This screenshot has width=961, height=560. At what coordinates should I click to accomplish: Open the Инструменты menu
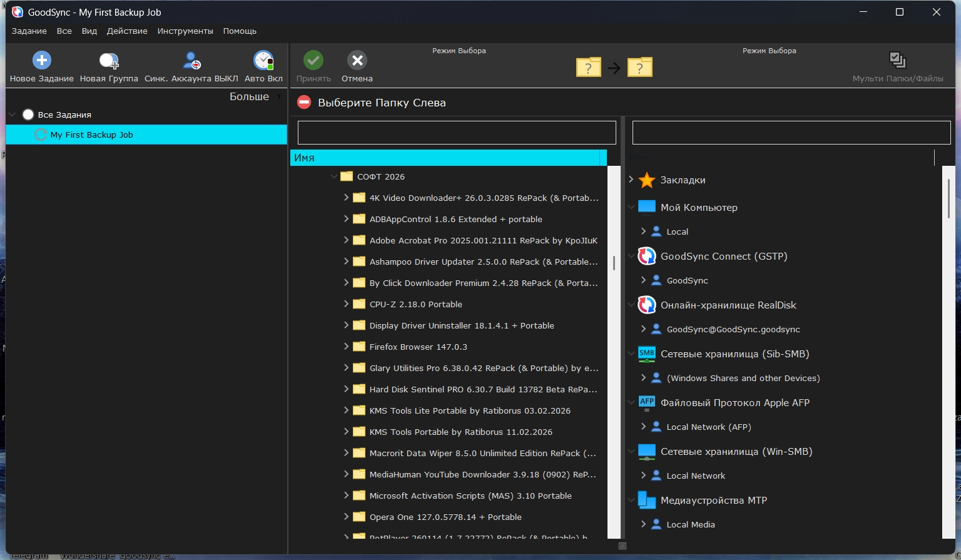[x=185, y=31]
